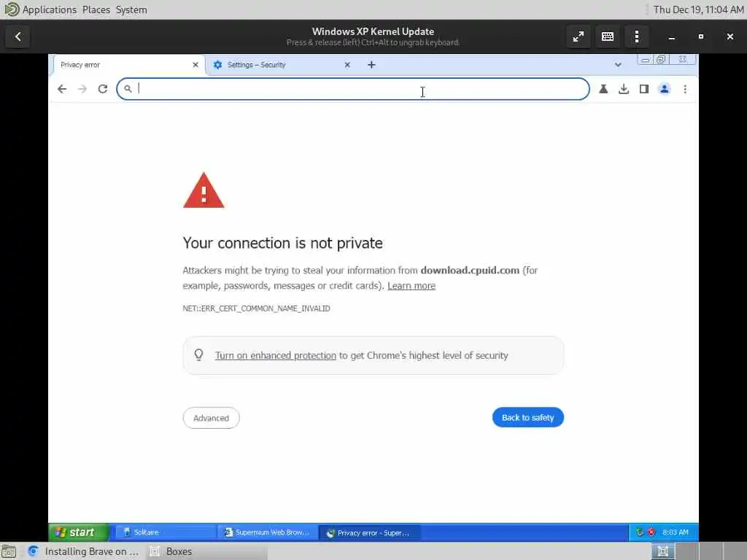Minimize the XP browser window
This screenshot has width=747, height=560.
pyautogui.click(x=645, y=60)
